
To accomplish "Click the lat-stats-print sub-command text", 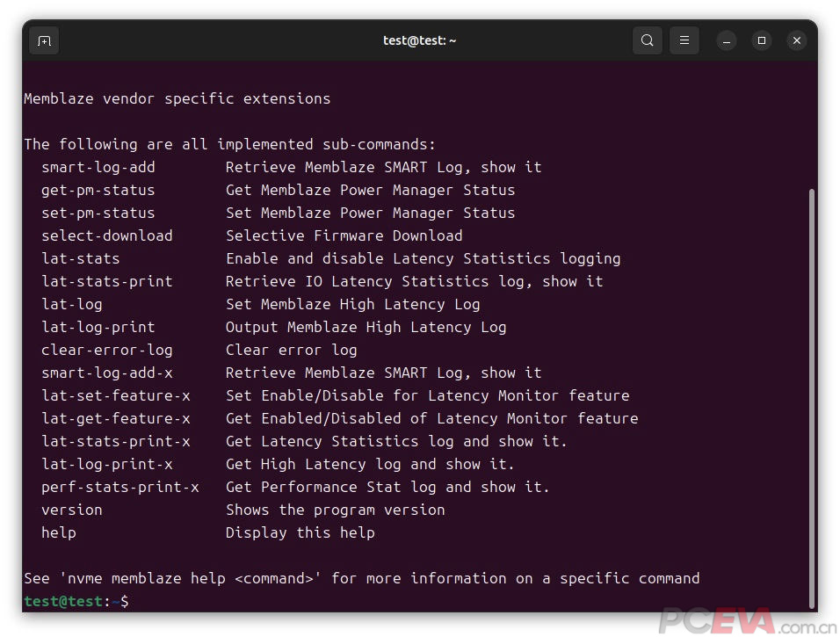I will click(x=107, y=281).
